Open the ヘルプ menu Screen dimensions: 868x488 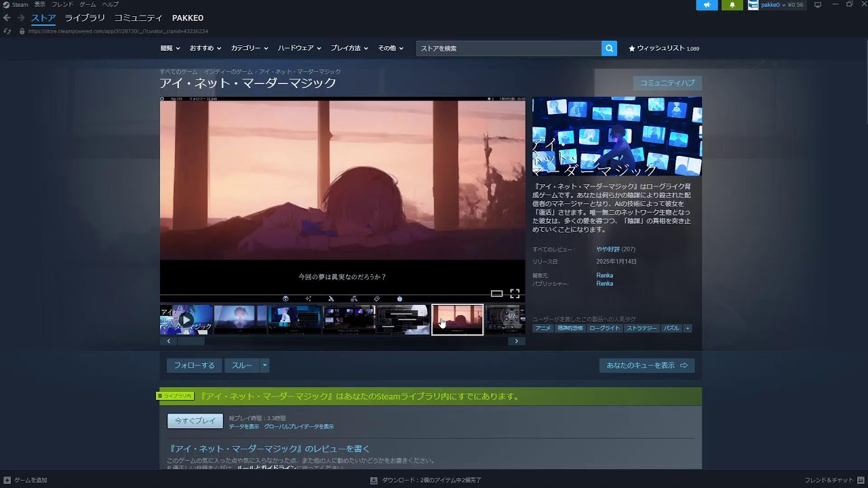click(110, 5)
